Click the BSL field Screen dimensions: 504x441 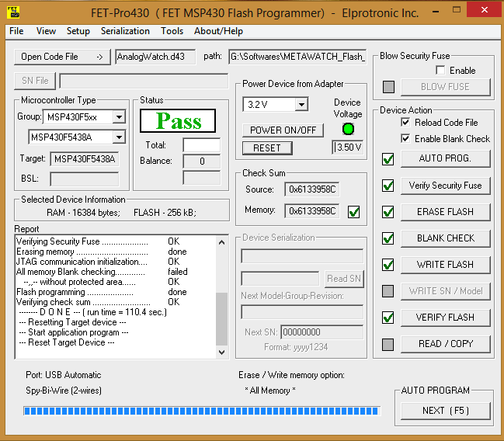point(85,179)
